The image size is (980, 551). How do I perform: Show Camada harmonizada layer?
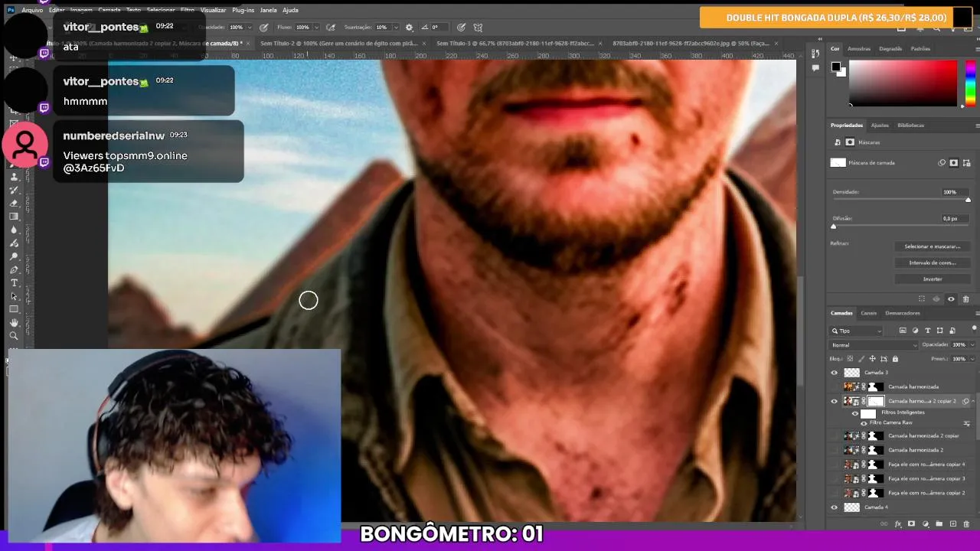click(835, 386)
